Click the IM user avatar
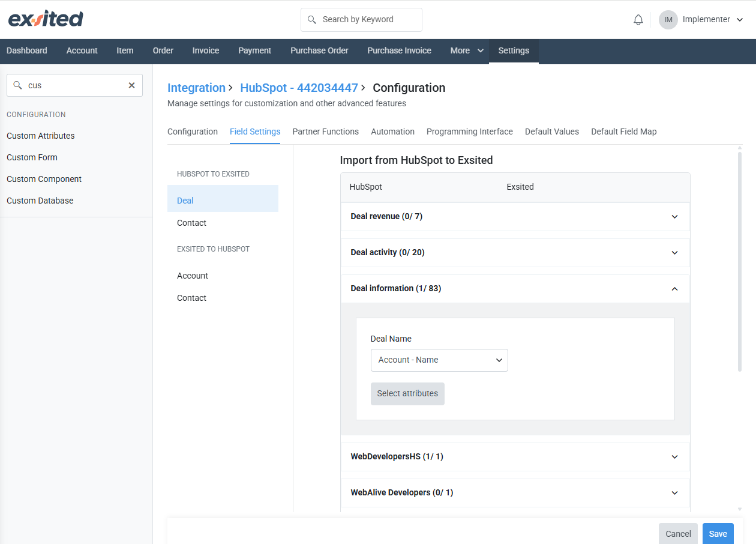Image resolution: width=756 pixels, height=544 pixels. (x=668, y=20)
